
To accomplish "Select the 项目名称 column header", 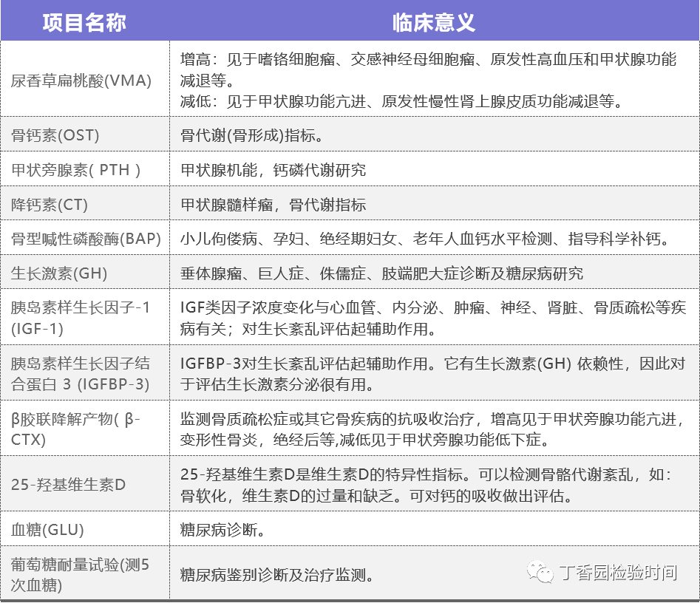I will click(84, 21).
